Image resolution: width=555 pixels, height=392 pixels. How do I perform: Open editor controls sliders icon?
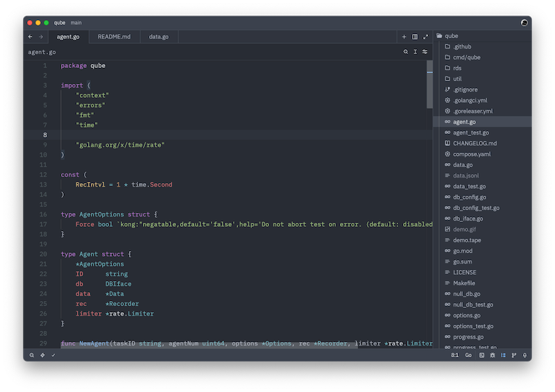pos(425,52)
